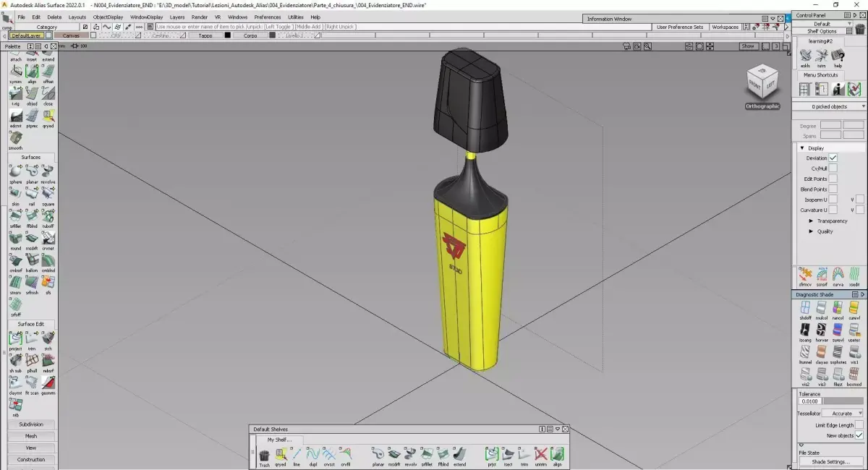Open Shade Settings
Viewport: 868px width, 470px height.
click(830, 461)
